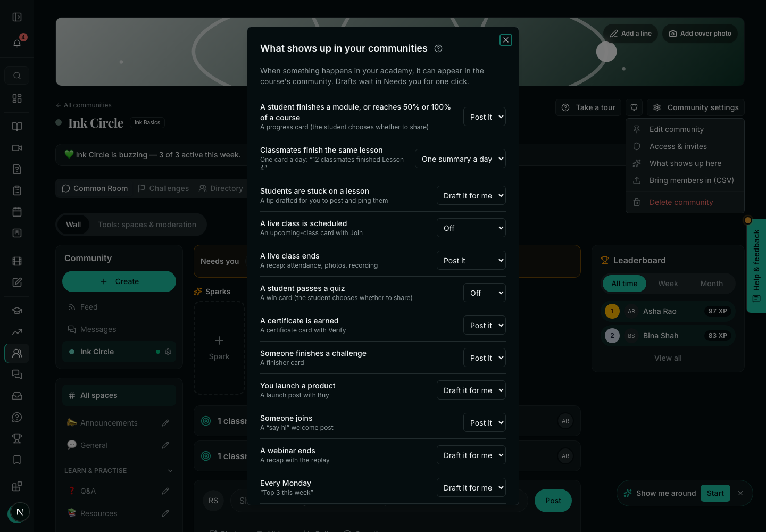The image size is (766, 532).
Task: Open the Challenges tab
Action: [x=163, y=188]
